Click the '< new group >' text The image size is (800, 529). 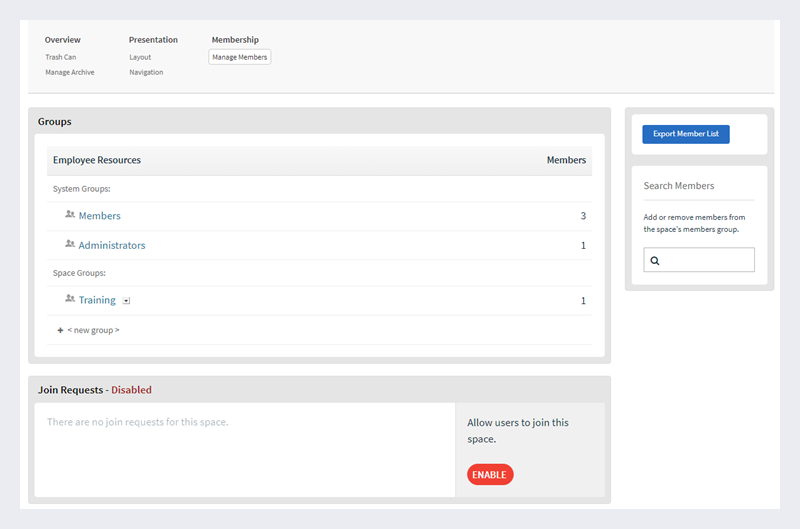click(93, 330)
